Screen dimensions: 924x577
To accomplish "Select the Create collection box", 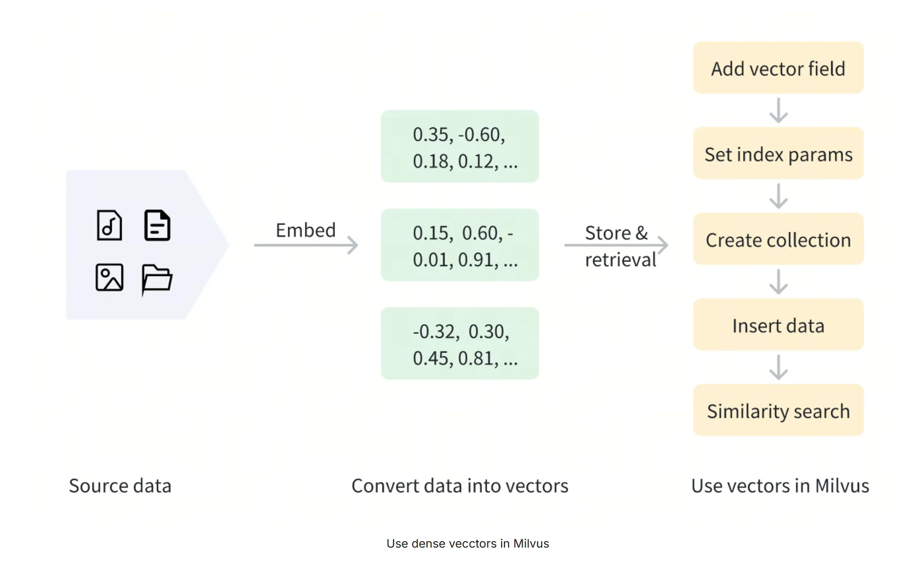I will click(x=778, y=239).
